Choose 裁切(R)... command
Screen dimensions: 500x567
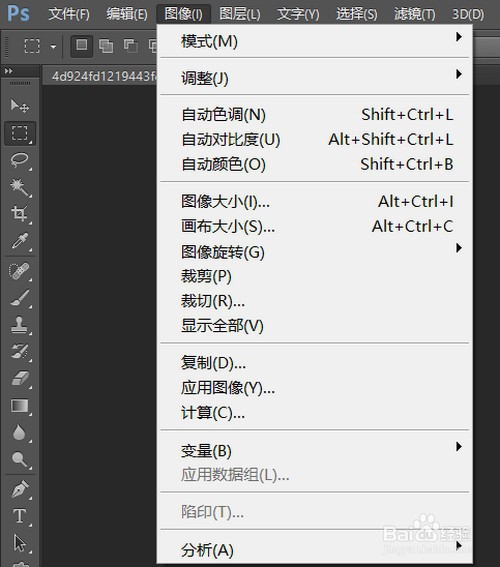click(315, 301)
